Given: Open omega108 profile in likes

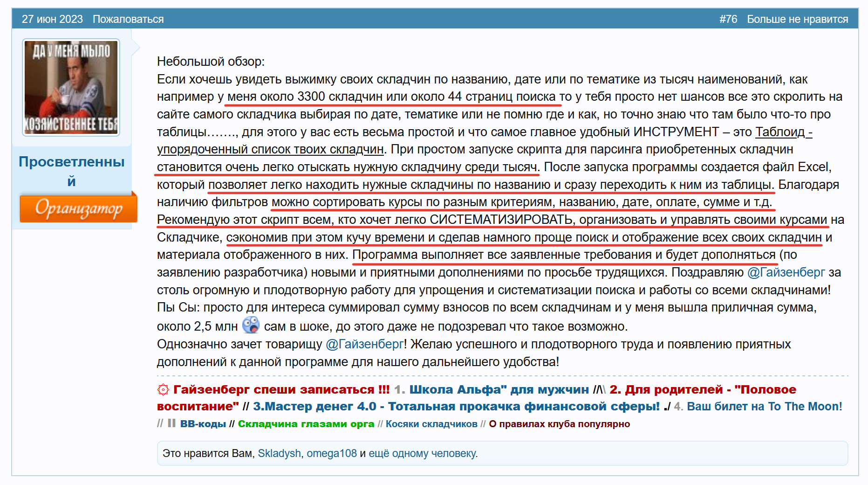Looking at the screenshot, I should 332,453.
